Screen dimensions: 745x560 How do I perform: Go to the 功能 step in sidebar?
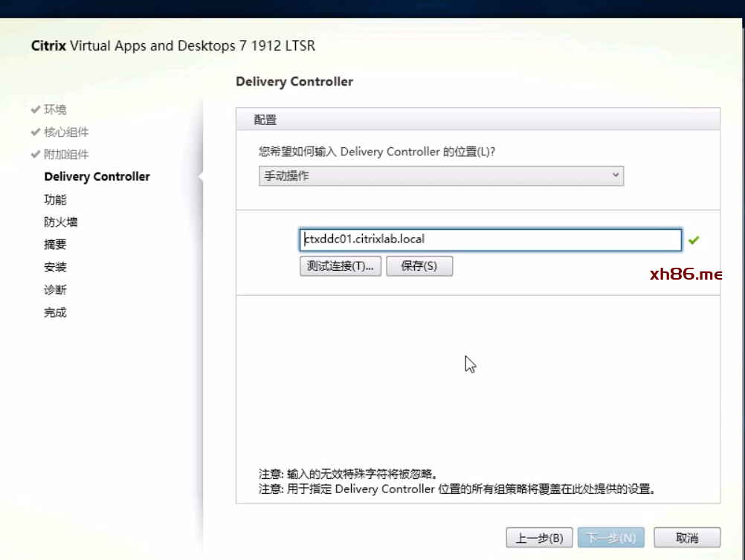tap(55, 199)
